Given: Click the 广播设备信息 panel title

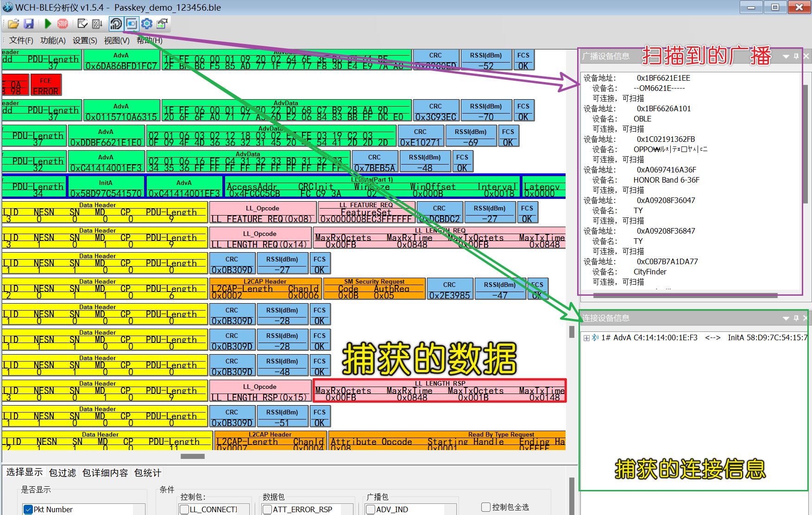Looking at the screenshot, I should (606, 56).
